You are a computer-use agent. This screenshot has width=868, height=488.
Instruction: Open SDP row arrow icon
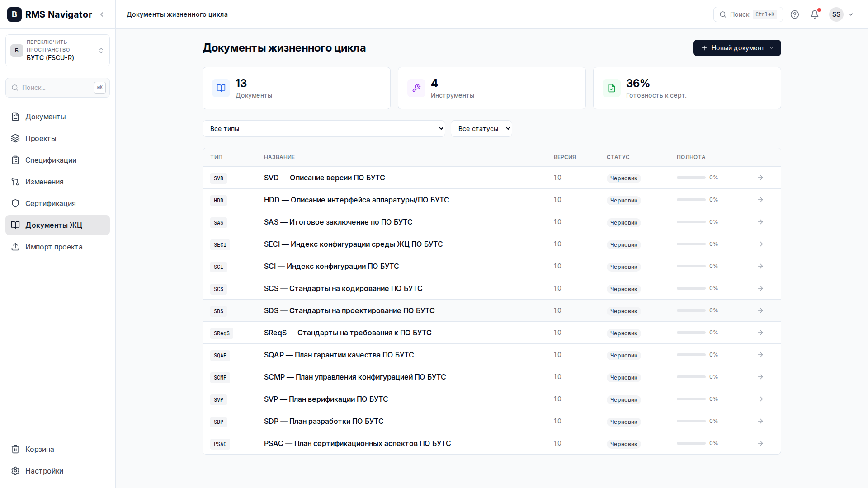(x=760, y=421)
